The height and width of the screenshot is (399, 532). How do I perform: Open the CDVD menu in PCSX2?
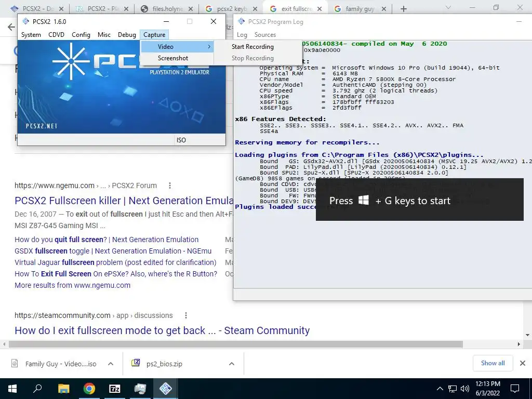56,35
